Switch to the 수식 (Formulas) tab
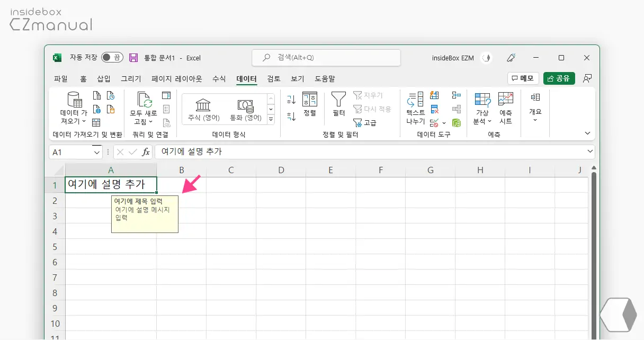644x340 pixels. click(x=219, y=78)
